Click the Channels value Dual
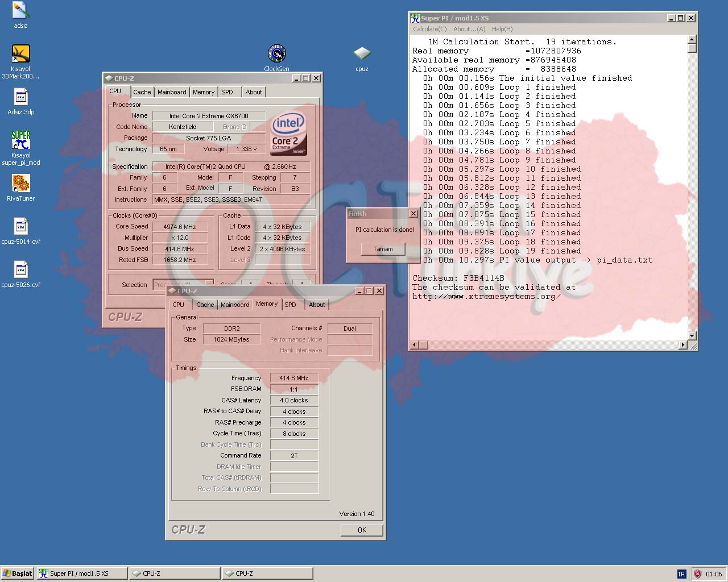Viewport: 728px width, 582px height. click(x=350, y=329)
